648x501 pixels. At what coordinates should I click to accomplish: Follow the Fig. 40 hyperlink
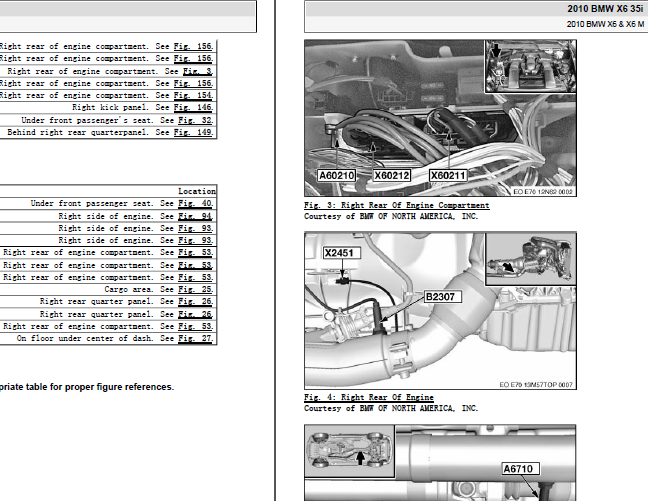195,203
